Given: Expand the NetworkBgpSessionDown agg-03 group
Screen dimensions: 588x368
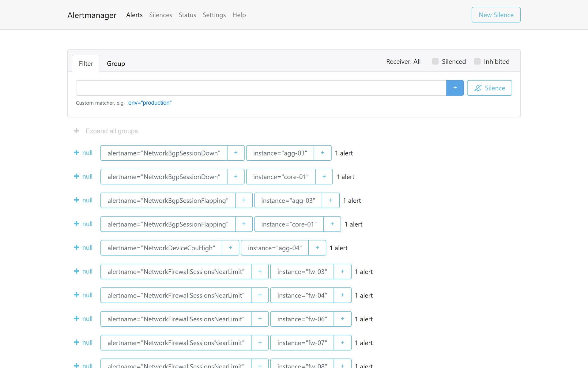Looking at the screenshot, I should click(x=83, y=153).
